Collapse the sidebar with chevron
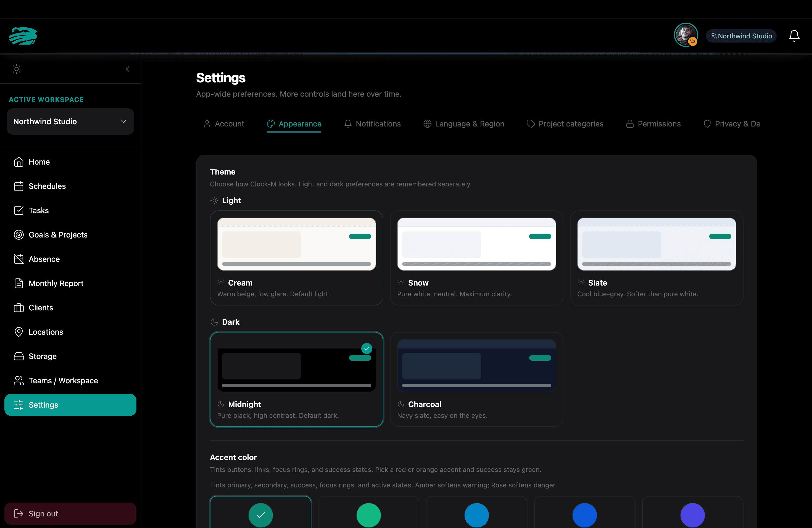812x528 pixels. (x=128, y=69)
